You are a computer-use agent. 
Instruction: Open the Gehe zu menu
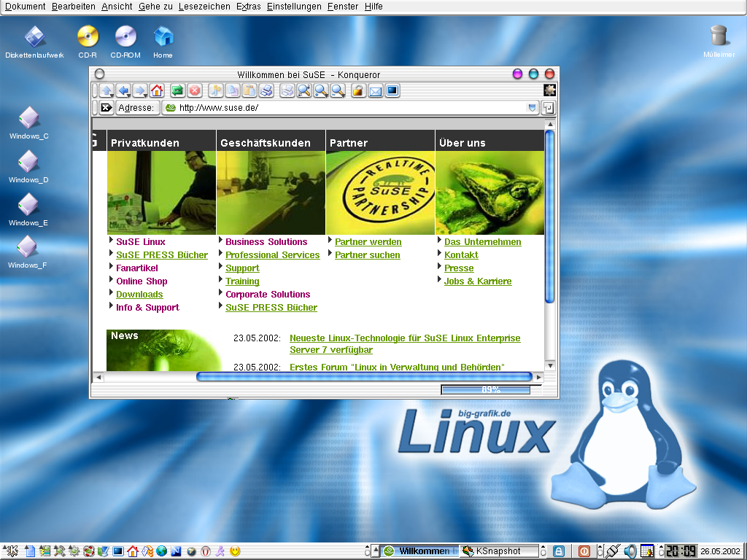[156, 6]
